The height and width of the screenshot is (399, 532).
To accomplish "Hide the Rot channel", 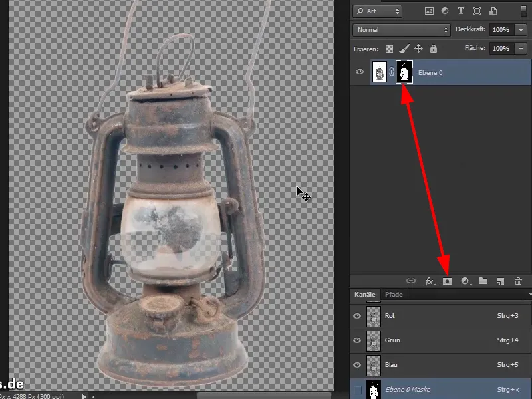I will pos(357,316).
